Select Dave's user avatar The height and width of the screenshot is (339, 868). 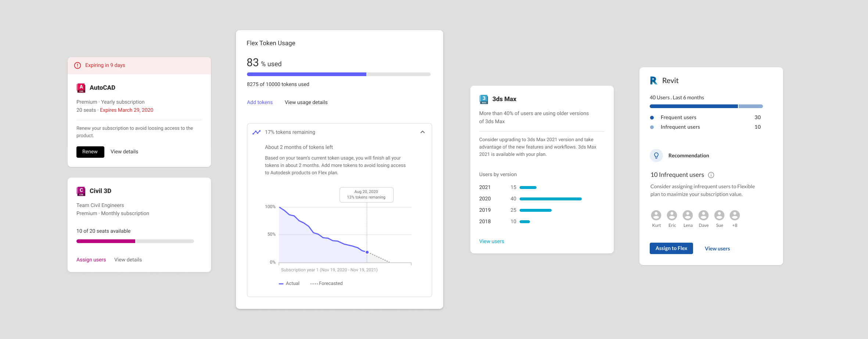[x=703, y=215]
